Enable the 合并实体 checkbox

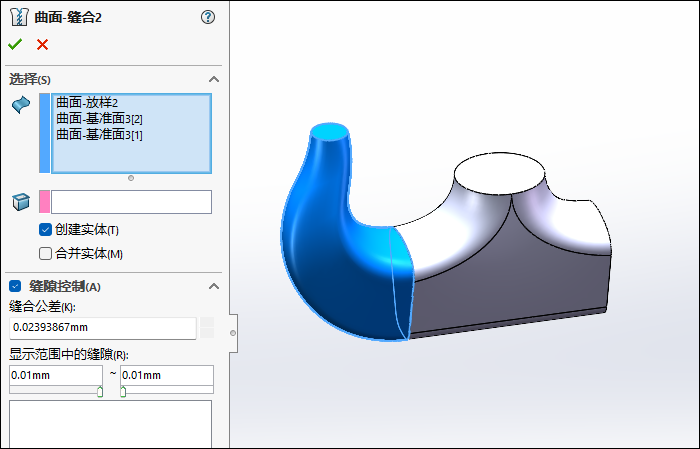click(x=45, y=253)
